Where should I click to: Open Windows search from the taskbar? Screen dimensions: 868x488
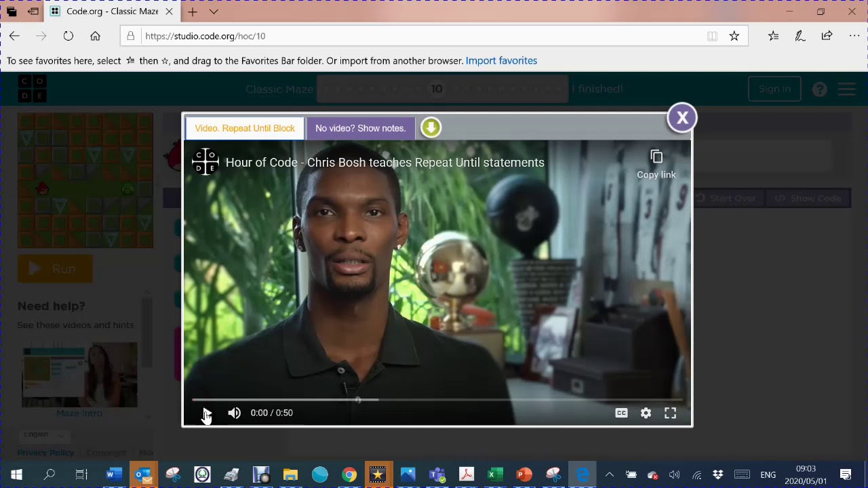pos(49,474)
